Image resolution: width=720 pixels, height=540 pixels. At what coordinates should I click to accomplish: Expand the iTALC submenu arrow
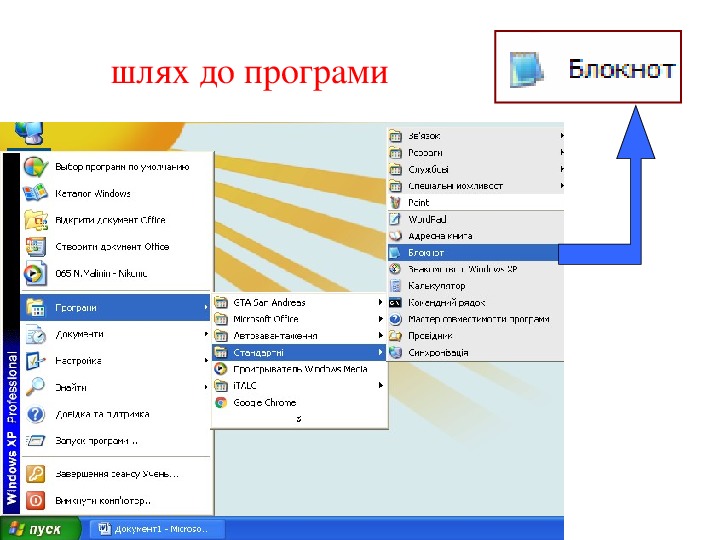380,385
